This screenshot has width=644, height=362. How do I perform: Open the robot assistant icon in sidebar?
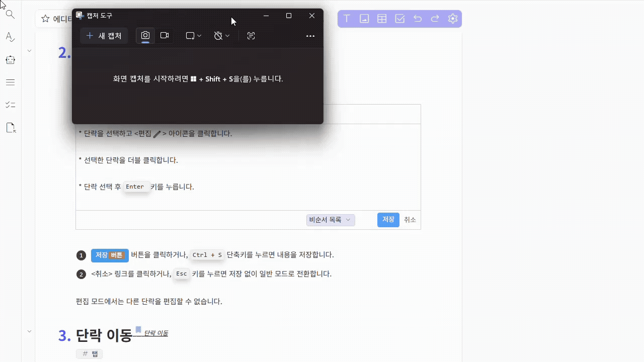click(x=10, y=60)
